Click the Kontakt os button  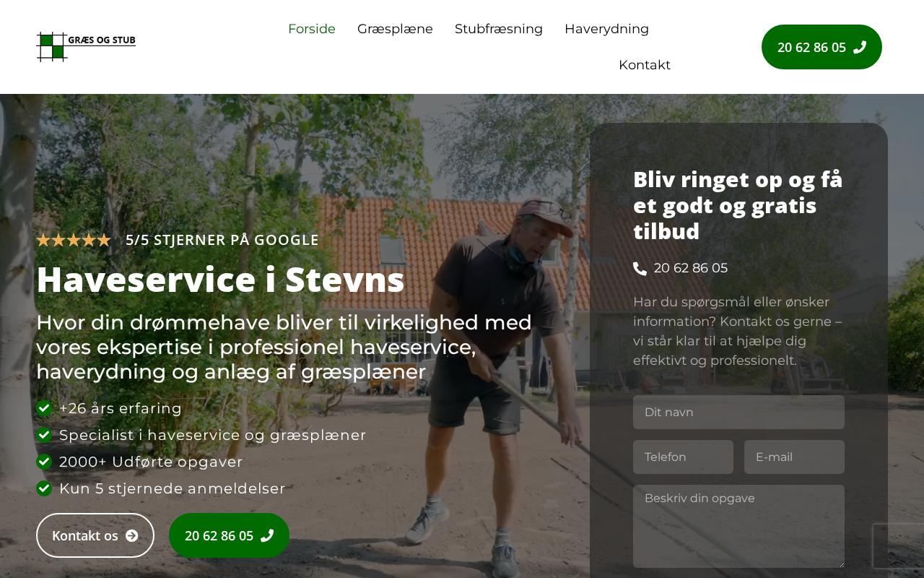point(95,535)
